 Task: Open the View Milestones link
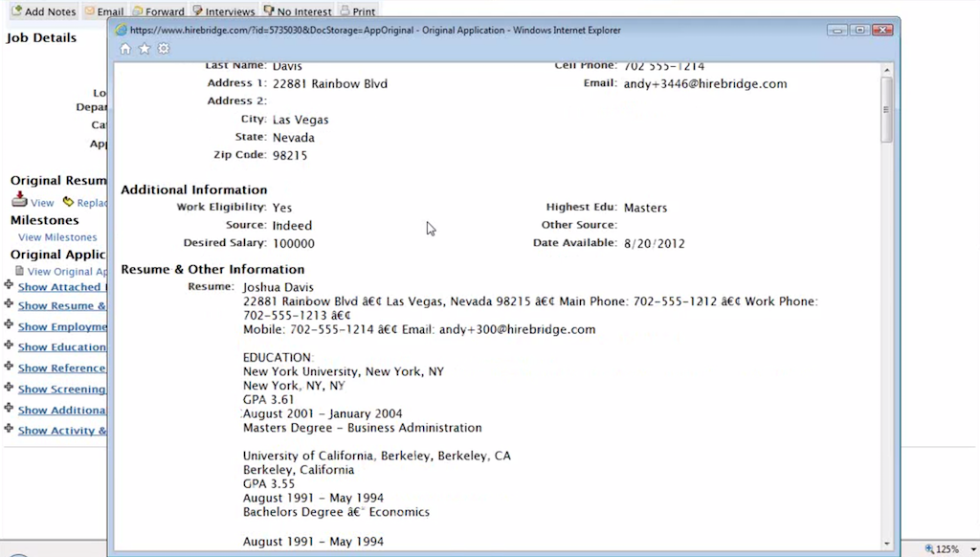click(x=57, y=237)
